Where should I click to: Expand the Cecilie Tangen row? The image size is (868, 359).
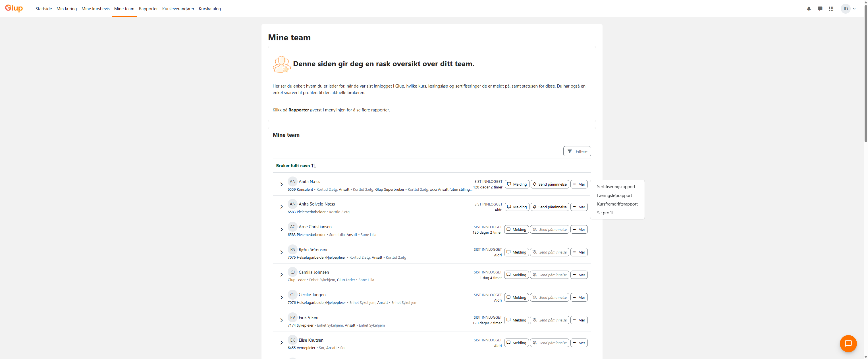coord(281,297)
